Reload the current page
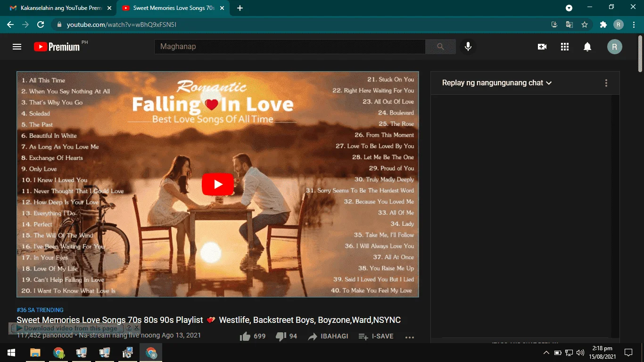The width and height of the screenshot is (644, 362). click(41, 25)
